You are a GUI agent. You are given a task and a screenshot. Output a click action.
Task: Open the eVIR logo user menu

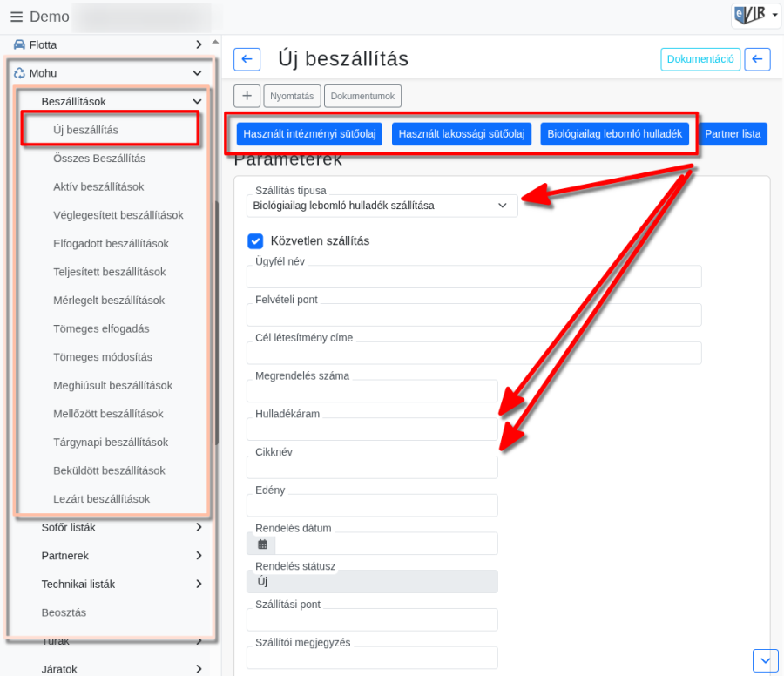point(755,15)
